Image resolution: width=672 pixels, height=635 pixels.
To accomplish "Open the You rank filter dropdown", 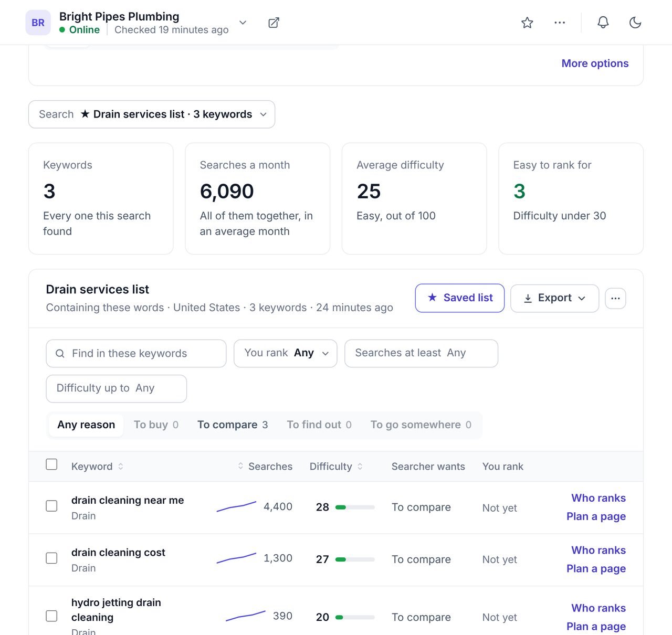I will point(286,353).
